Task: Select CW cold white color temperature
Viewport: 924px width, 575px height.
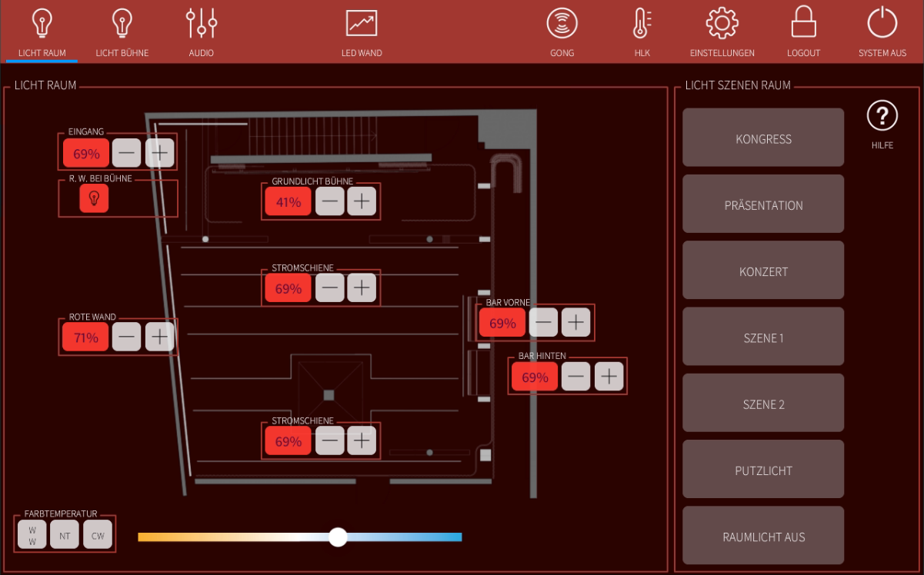Action: (x=98, y=535)
